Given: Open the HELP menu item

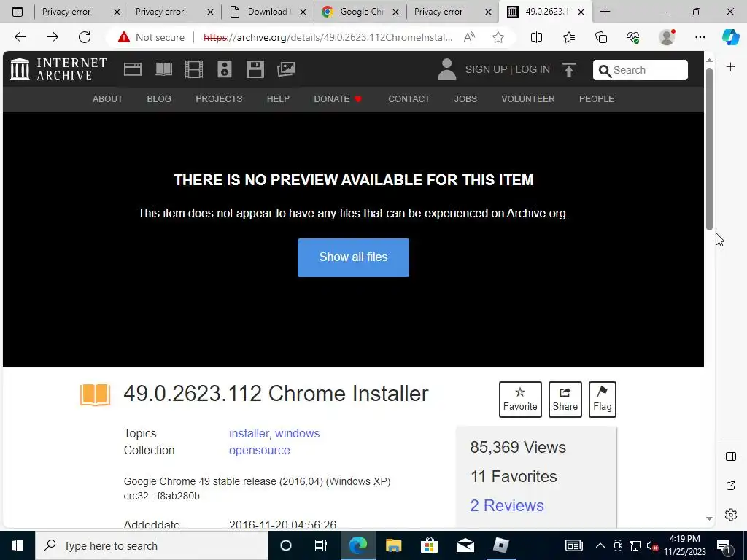Looking at the screenshot, I should pyautogui.click(x=278, y=99).
